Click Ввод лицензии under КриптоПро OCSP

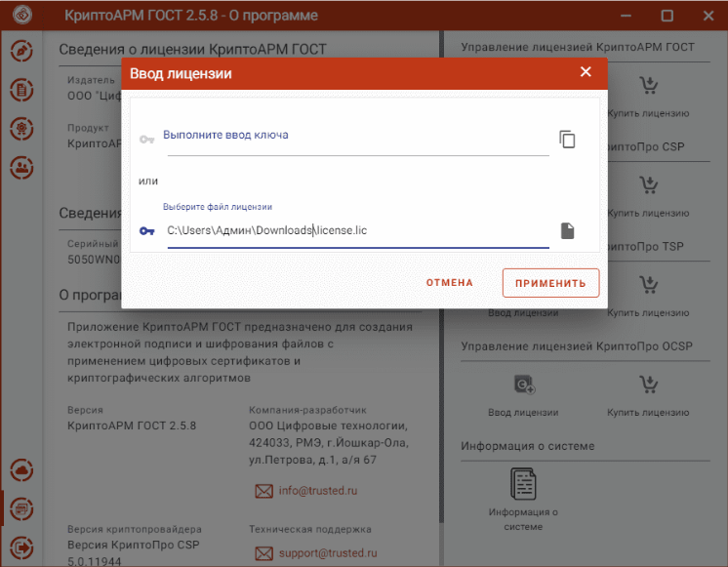pyautogui.click(x=523, y=413)
